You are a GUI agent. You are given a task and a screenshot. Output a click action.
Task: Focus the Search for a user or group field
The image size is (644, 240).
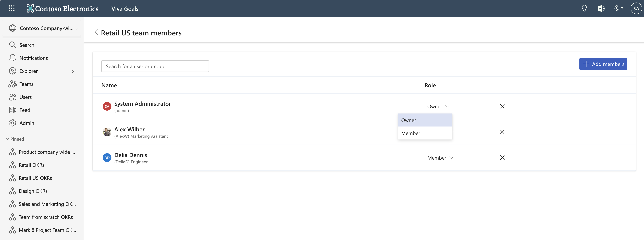tap(155, 66)
